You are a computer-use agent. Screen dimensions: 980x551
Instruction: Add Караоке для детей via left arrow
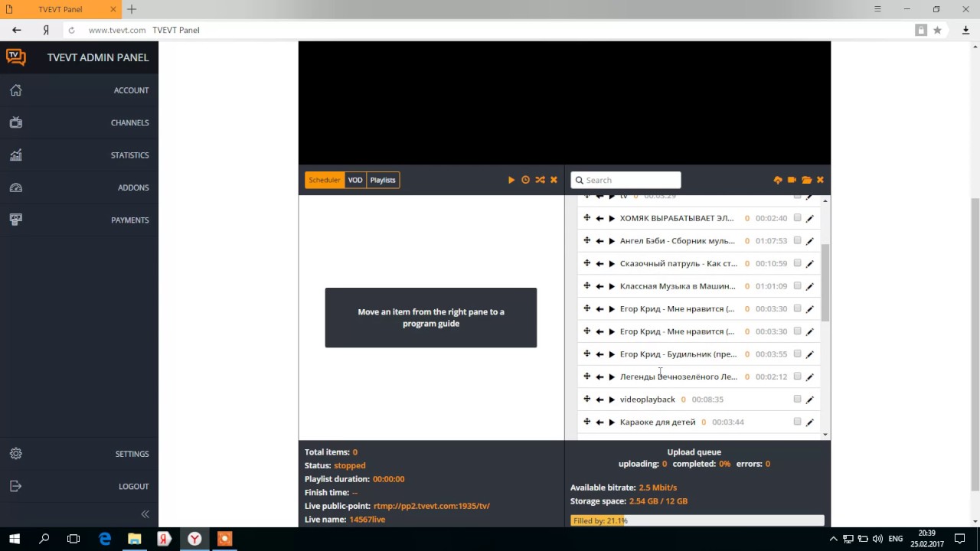coord(599,422)
